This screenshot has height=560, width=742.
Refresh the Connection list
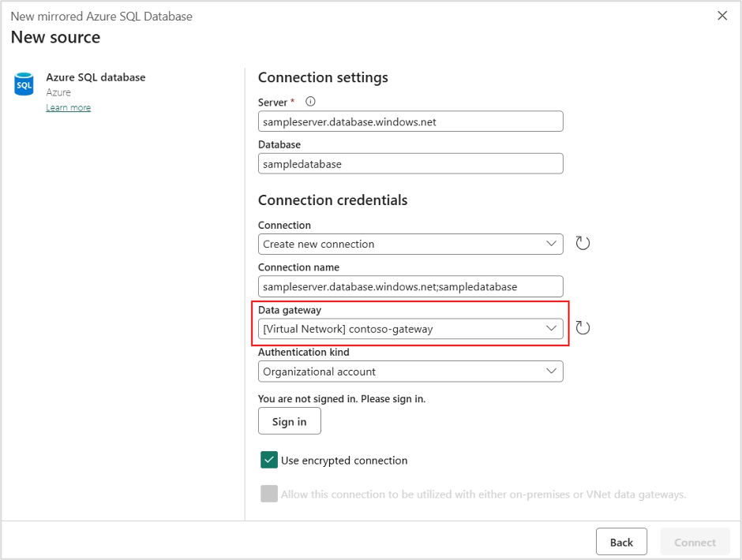[583, 243]
